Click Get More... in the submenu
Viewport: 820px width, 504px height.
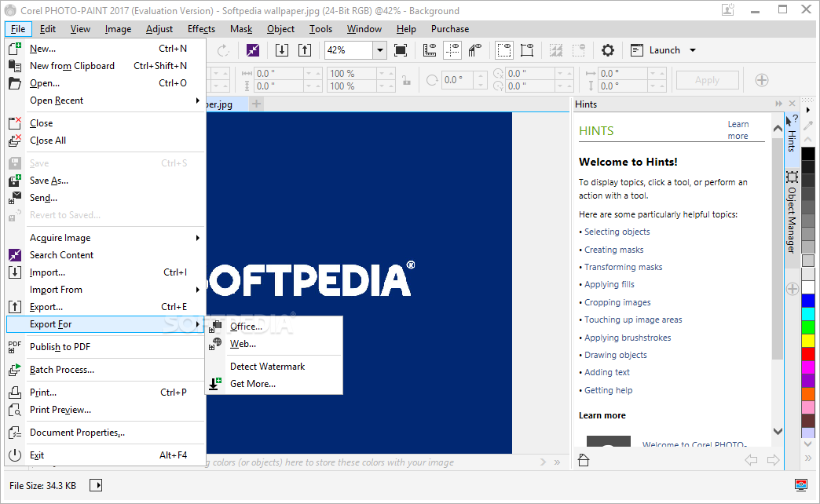(274, 384)
